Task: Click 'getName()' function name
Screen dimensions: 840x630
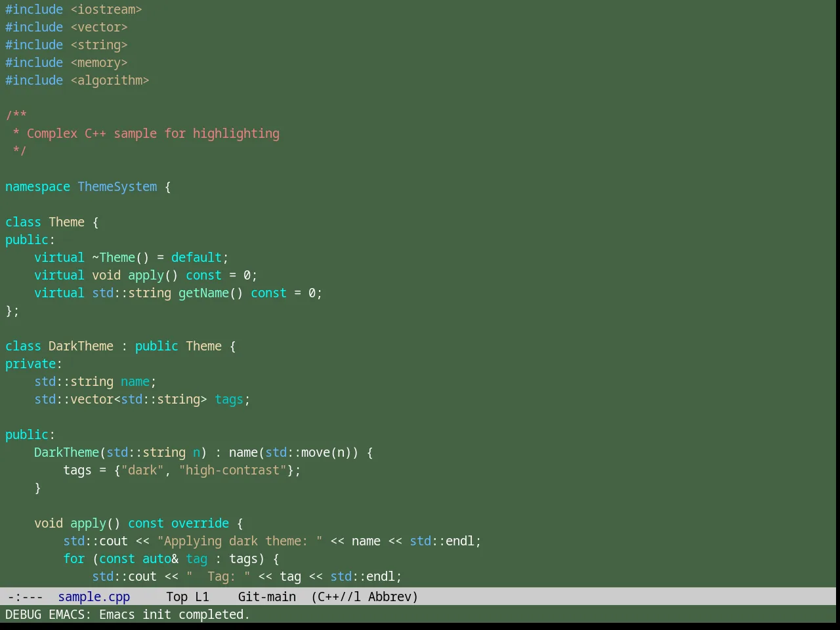Action: [211, 293]
